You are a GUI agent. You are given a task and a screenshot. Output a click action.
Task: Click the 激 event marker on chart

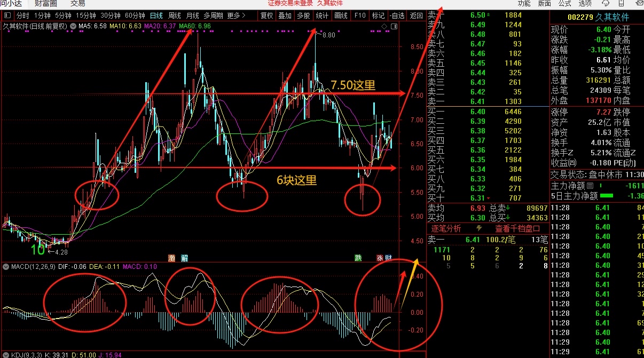172,258
